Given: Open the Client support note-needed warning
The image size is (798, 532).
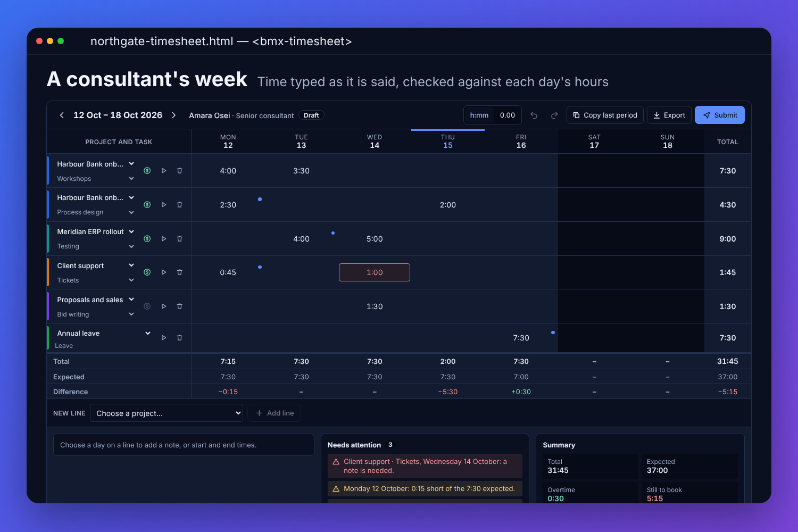Looking at the screenshot, I should click(425, 466).
